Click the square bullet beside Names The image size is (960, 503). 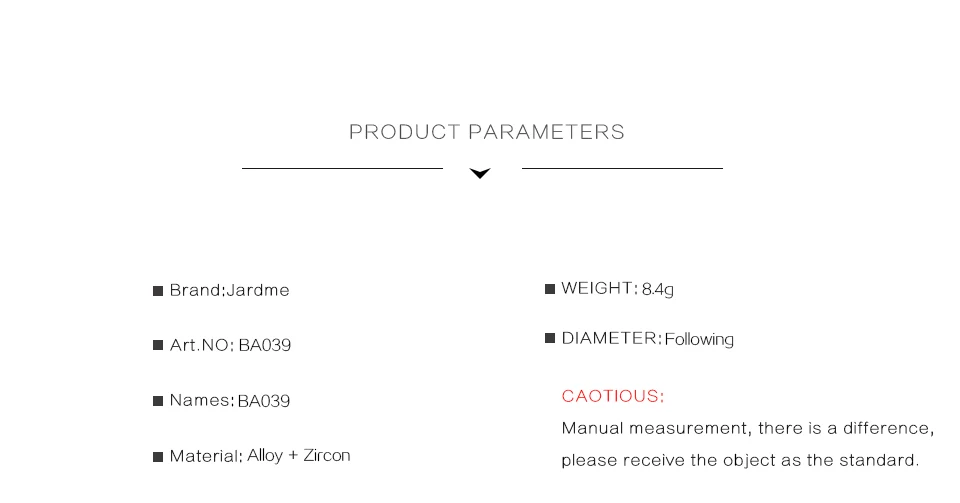(158, 401)
